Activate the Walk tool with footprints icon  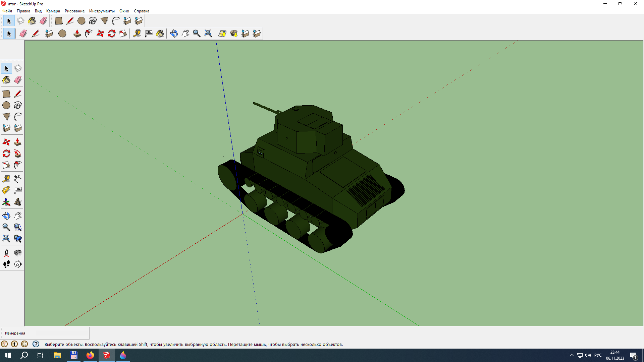point(6,264)
